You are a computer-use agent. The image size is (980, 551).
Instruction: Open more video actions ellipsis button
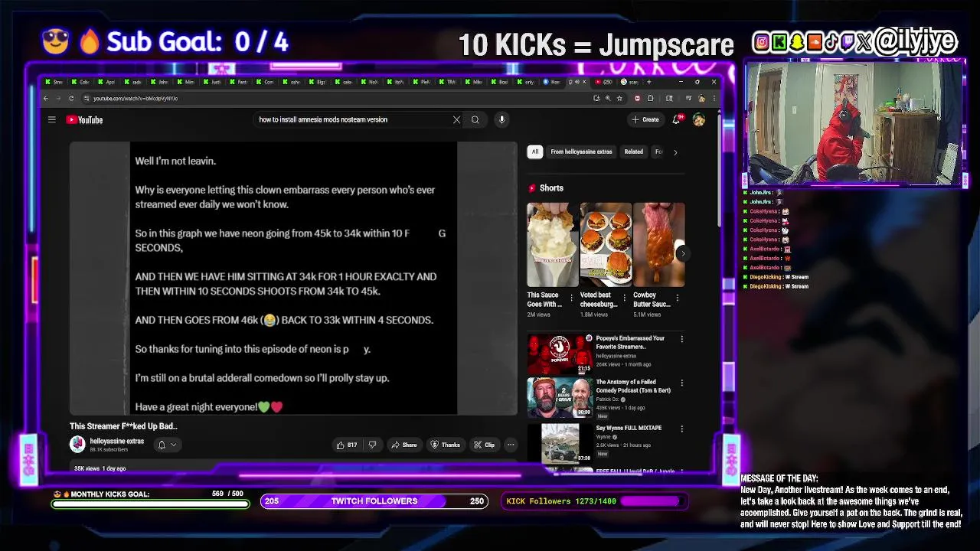511,445
